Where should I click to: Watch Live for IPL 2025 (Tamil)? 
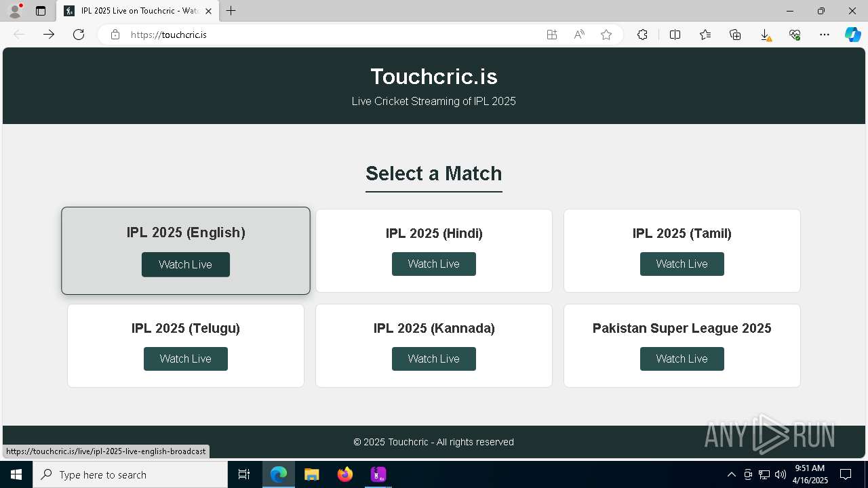point(682,264)
